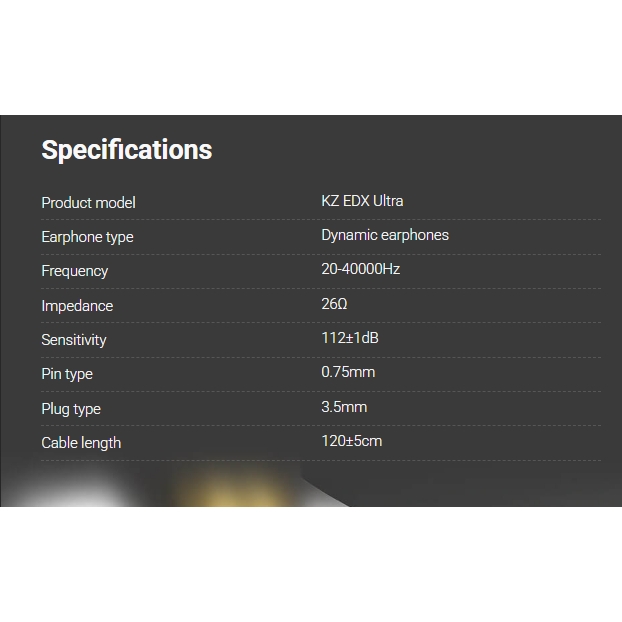This screenshot has width=622, height=622.
Task: Click the Cable length label
Action: pyautogui.click(x=81, y=443)
